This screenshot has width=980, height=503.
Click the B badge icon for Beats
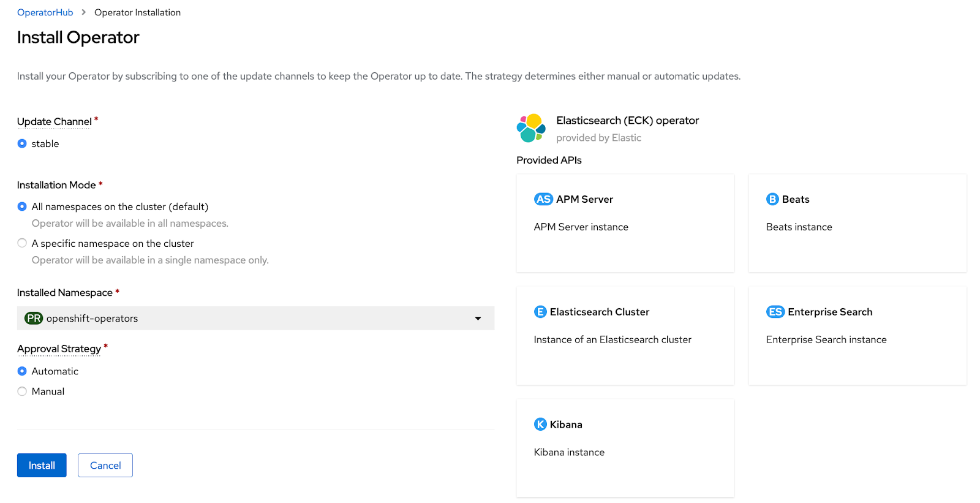772,199
